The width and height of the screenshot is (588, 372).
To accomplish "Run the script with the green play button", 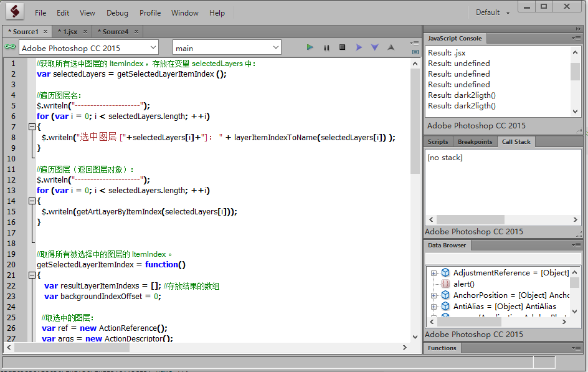I will pos(310,47).
